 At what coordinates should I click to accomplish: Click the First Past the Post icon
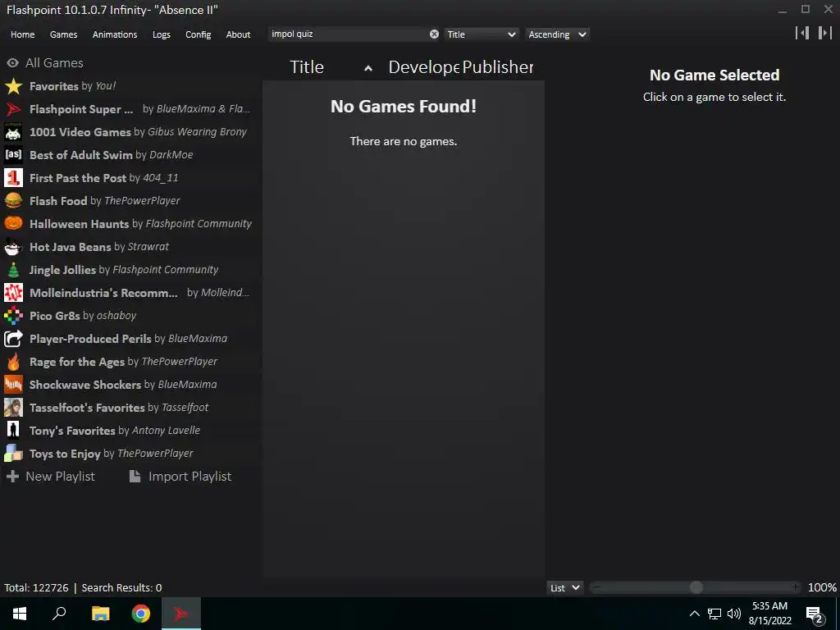tap(13, 178)
